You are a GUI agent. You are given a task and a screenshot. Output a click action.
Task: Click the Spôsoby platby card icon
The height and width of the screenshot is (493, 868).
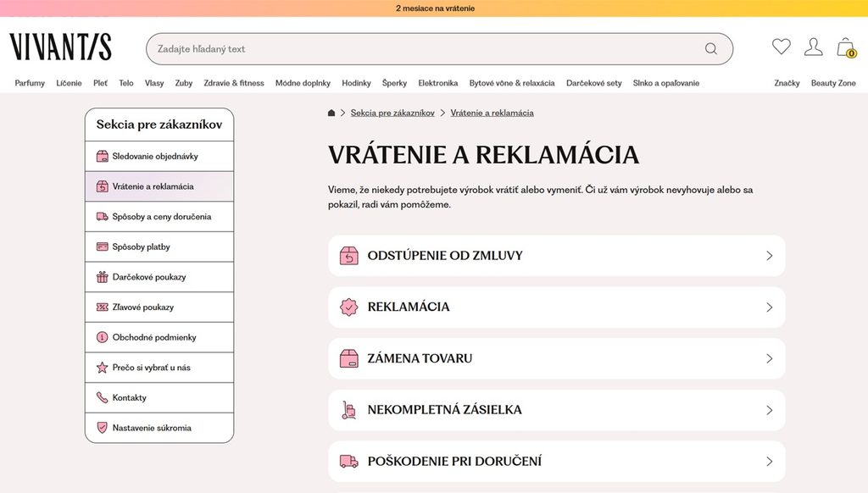coord(103,246)
